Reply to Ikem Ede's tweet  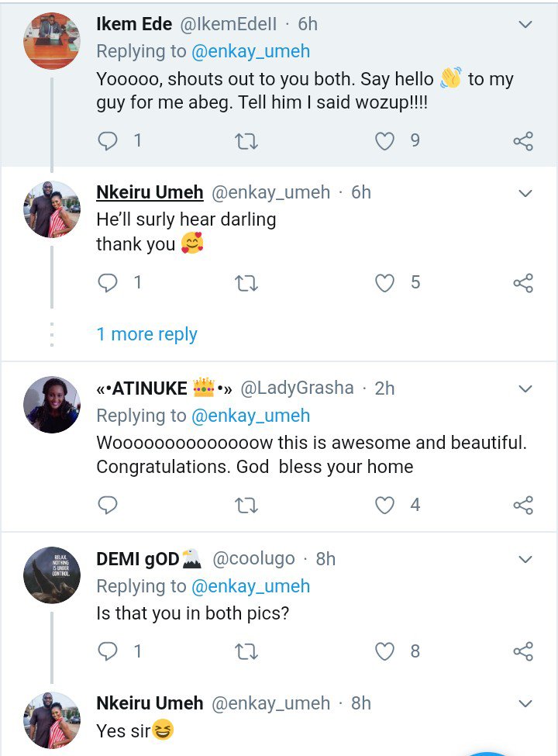point(109,141)
